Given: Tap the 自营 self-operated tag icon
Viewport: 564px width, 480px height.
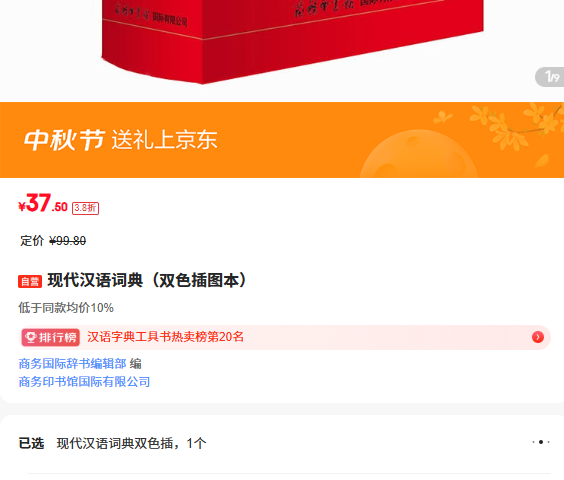Looking at the screenshot, I should (x=30, y=281).
